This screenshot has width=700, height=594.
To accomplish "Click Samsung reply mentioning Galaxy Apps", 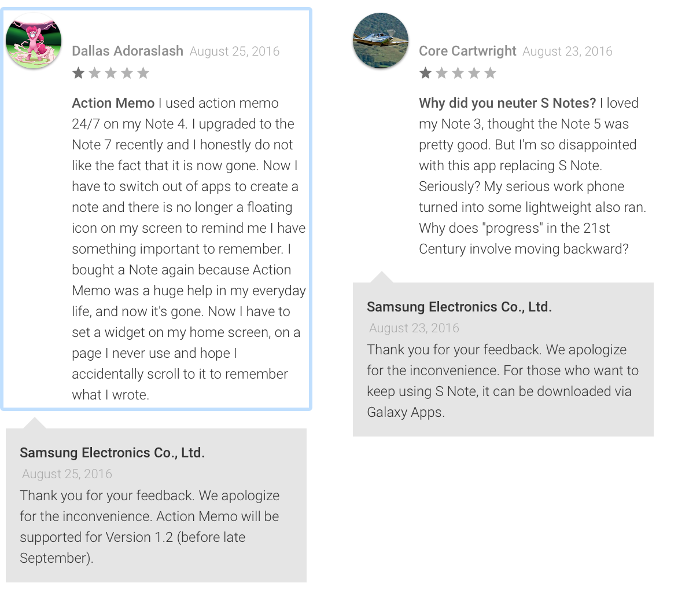I will tap(502, 381).
